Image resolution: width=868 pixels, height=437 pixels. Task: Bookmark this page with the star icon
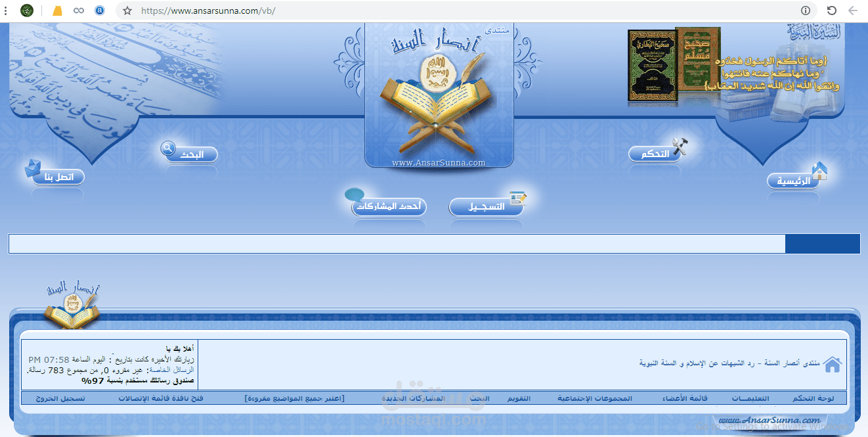coord(127,11)
